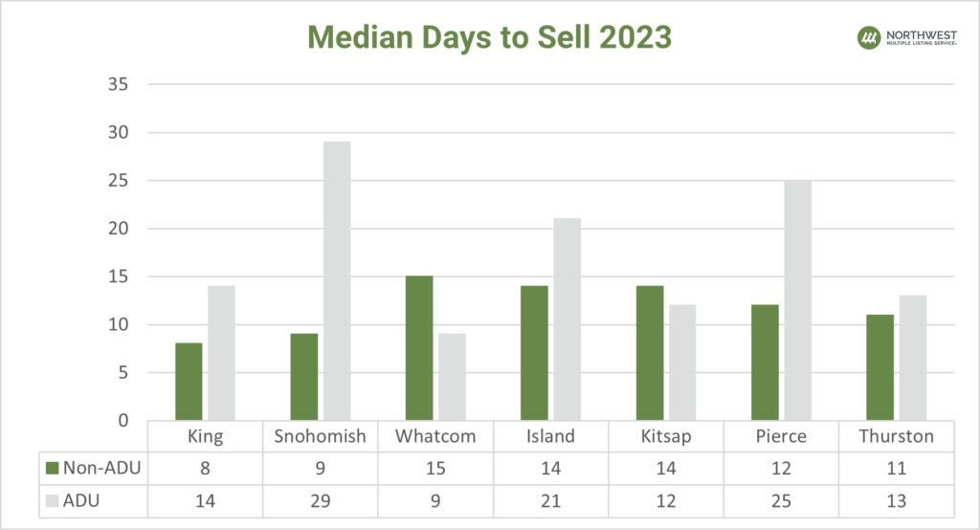Select the Non-ADU value 15 under Whatcom
The height and width of the screenshot is (530, 980).
pos(435,468)
